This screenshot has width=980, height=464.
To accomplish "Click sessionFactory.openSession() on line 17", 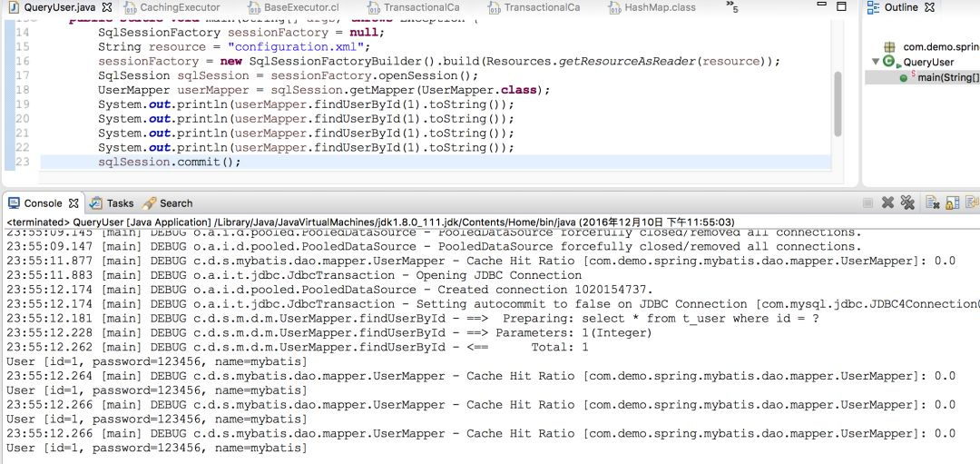I will pos(370,75).
